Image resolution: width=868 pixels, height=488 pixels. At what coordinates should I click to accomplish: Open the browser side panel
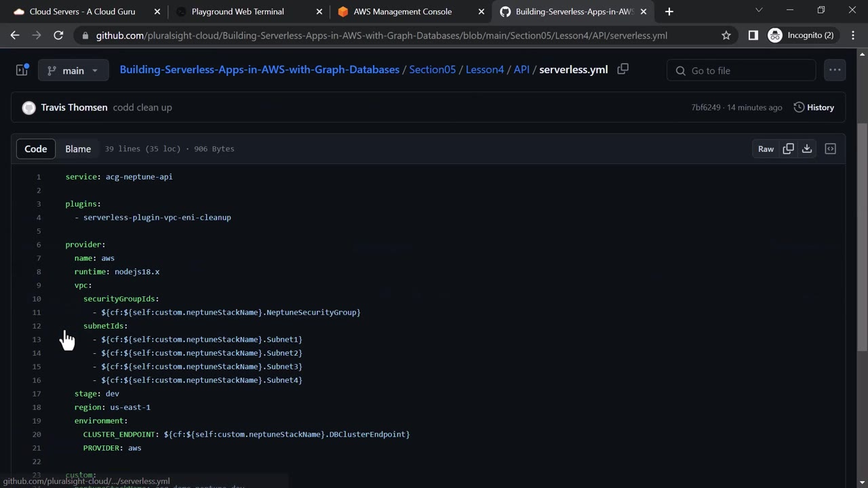[753, 35]
